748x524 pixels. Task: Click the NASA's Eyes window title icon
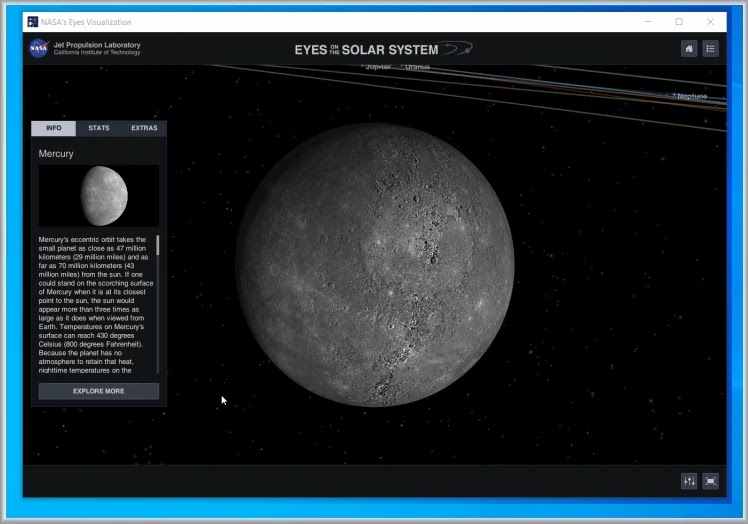tap(32, 22)
